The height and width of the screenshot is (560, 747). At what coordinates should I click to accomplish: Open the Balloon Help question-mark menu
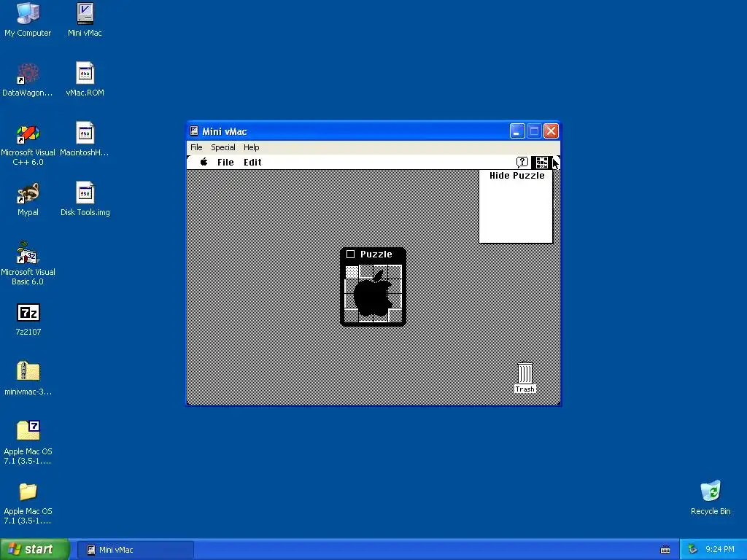click(522, 162)
